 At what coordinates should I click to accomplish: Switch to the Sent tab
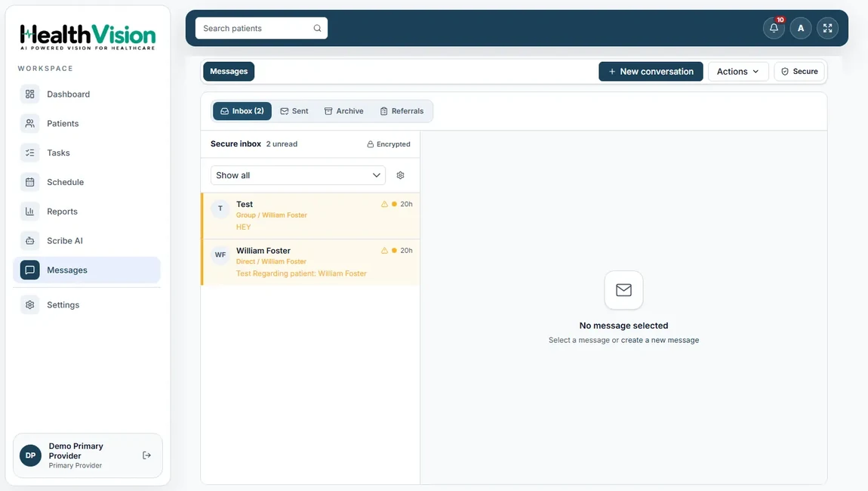[x=294, y=111]
